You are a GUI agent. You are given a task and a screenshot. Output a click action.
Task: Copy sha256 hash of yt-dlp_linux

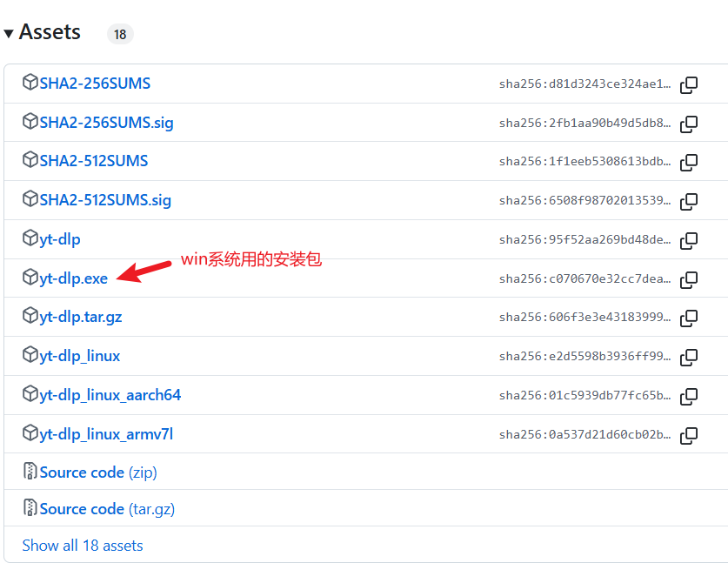[689, 357]
